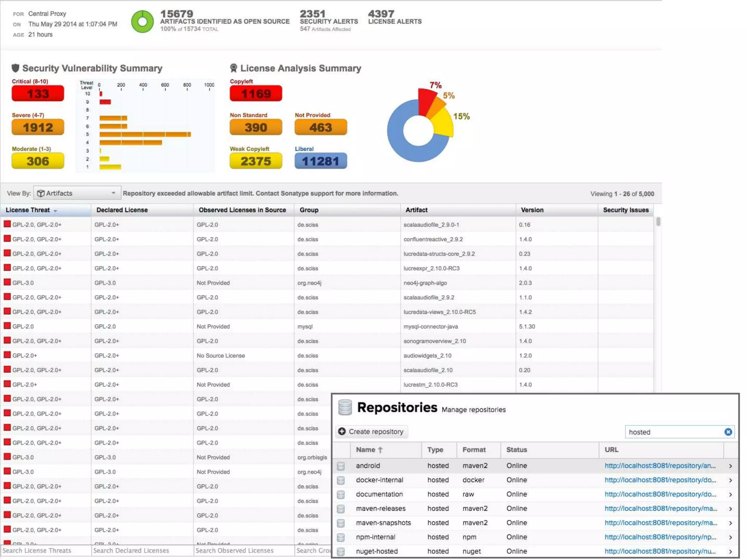Expand the maven-snapshots row chevron
Viewport: 747px width, 560px height.
[731, 523]
